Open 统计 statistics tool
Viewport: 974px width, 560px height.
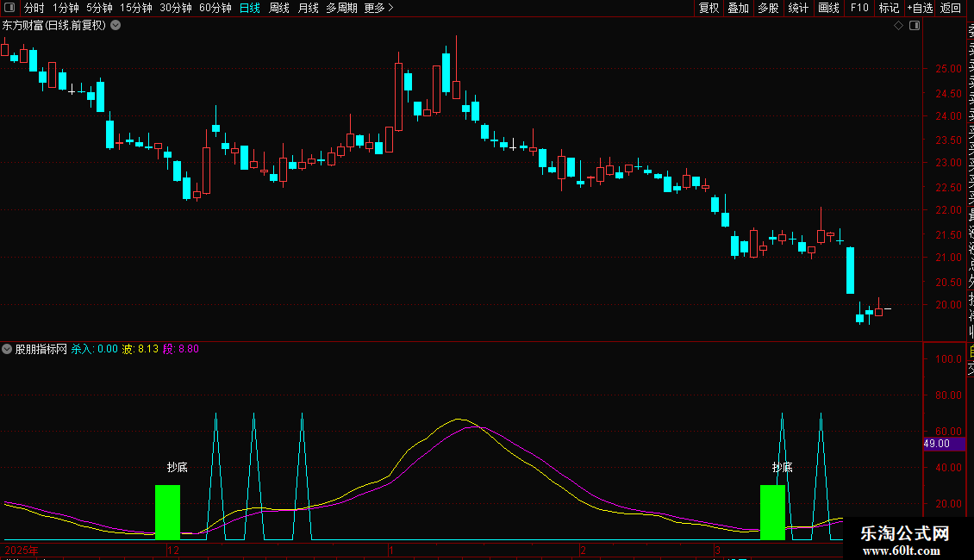tap(798, 8)
